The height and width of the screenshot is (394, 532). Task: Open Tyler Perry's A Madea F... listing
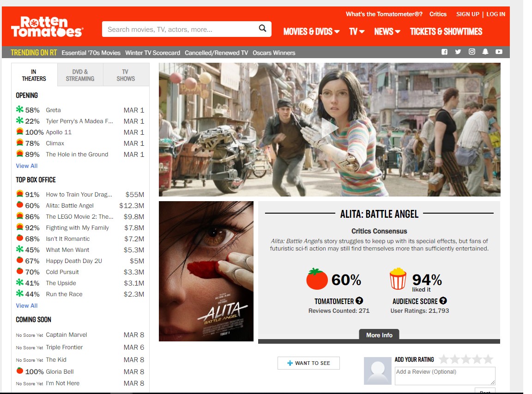coord(79,121)
